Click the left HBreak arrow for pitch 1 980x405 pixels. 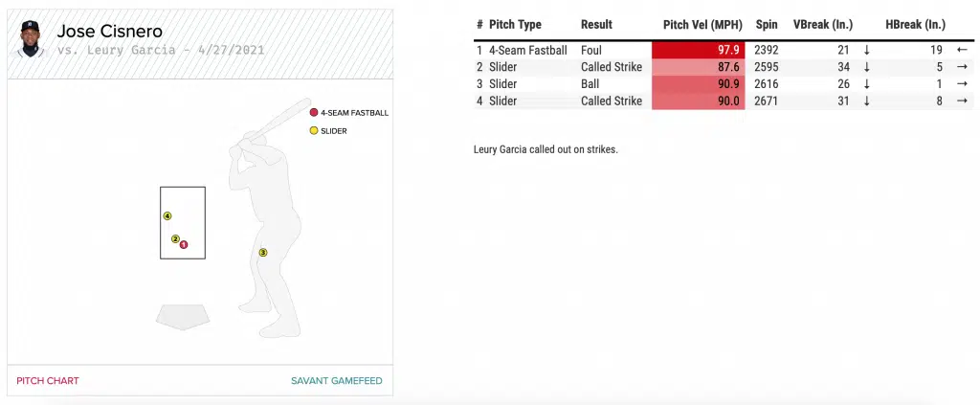point(962,50)
